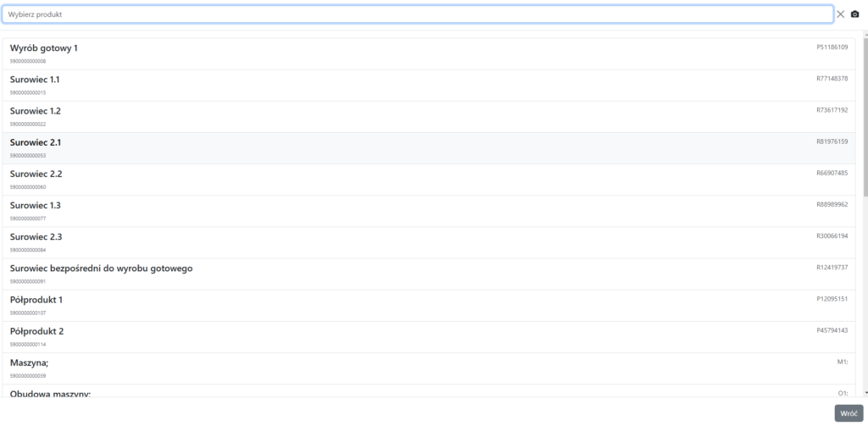Click the Wybierz produkt search field
Viewport: 868px width, 426px height.
(x=417, y=14)
